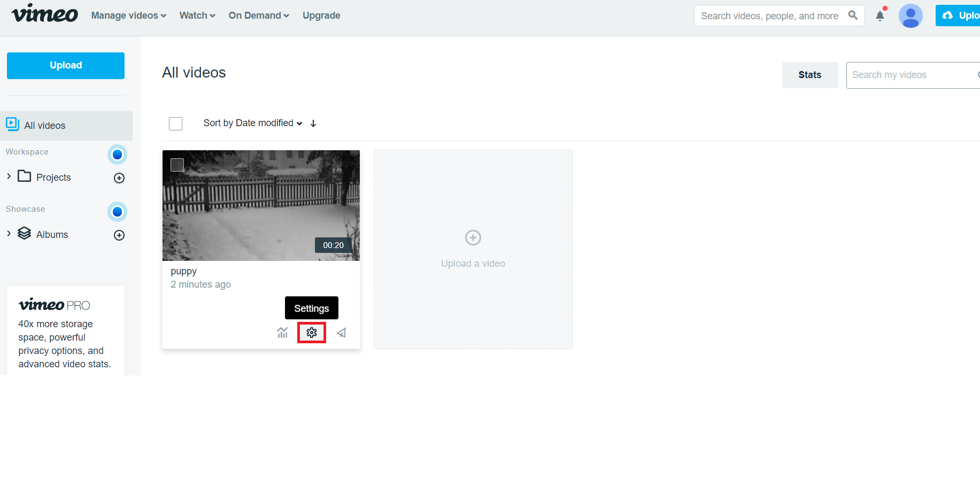Open the Manage videos menu

[x=129, y=16]
